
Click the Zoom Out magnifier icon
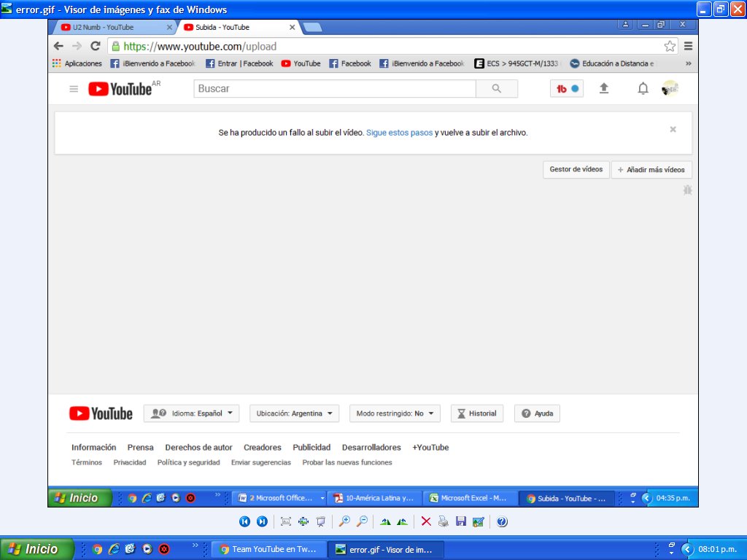[x=362, y=521]
